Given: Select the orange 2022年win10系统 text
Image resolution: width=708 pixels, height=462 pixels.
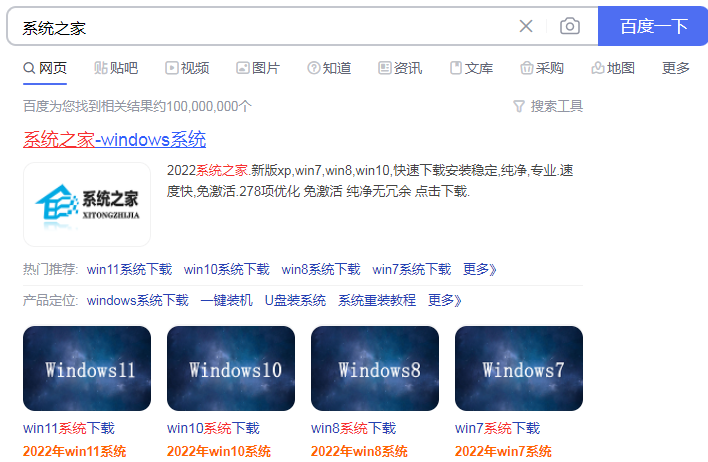Looking at the screenshot, I should (x=219, y=451).
